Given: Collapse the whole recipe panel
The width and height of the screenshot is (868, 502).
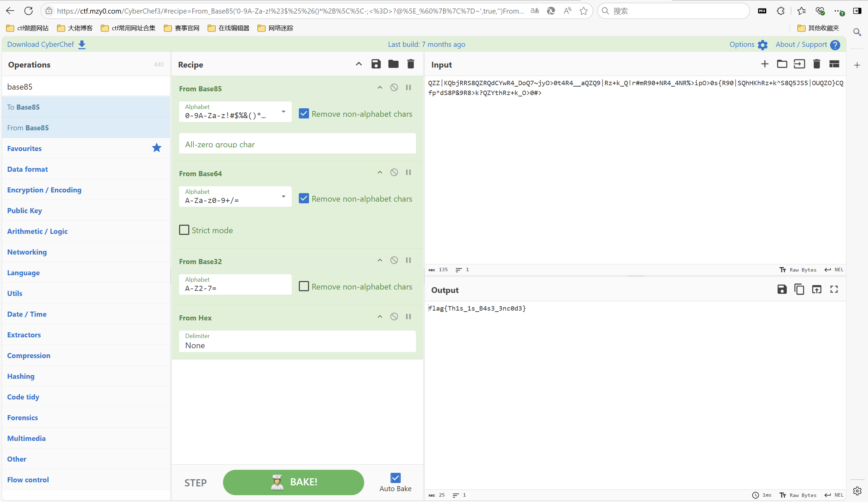Looking at the screenshot, I should (359, 64).
